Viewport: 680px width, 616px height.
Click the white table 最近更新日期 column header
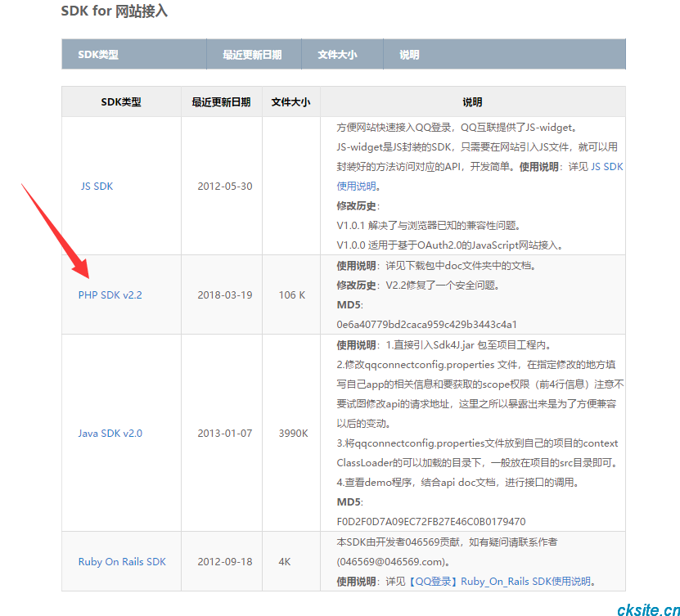[221, 102]
